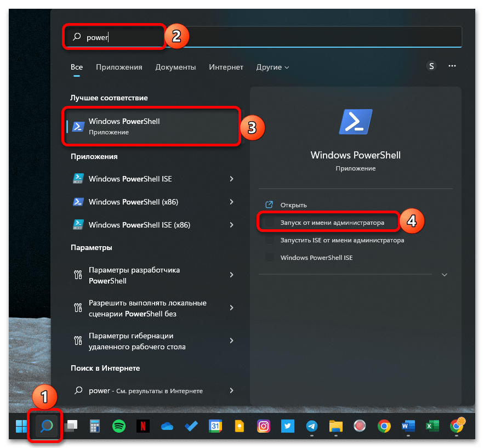Image resolution: width=484 pixels, height=448 pixels.
Task: Select Windows PowerShell best match result
Action: pyautogui.click(x=152, y=126)
